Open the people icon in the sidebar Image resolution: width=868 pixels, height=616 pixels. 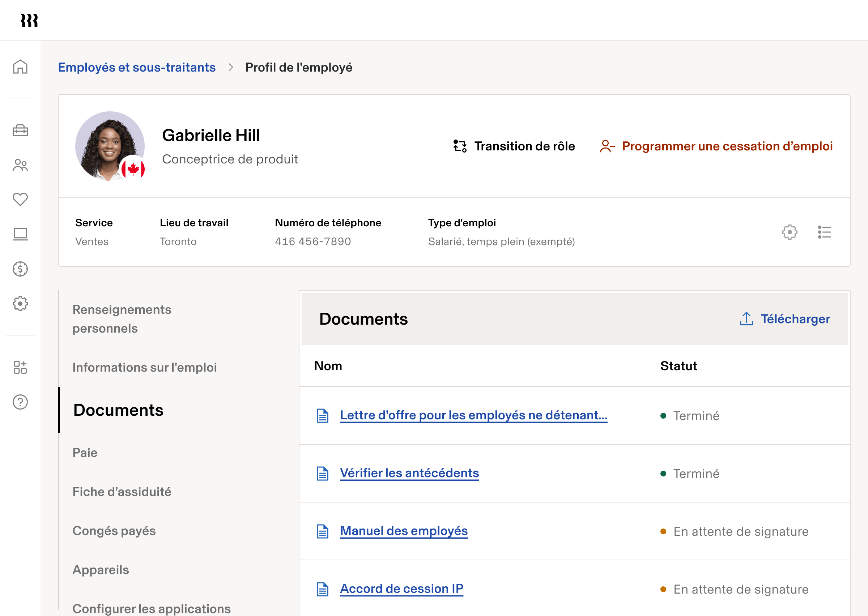(x=20, y=164)
